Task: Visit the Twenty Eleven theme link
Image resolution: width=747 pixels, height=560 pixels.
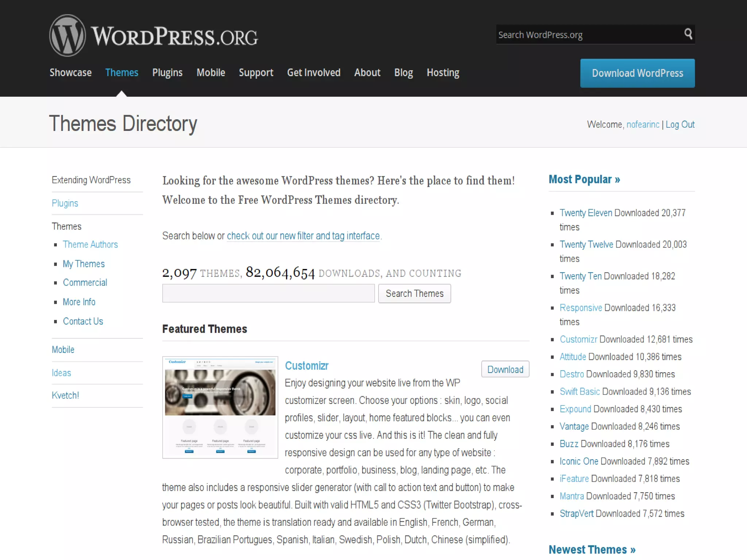Action: click(586, 213)
